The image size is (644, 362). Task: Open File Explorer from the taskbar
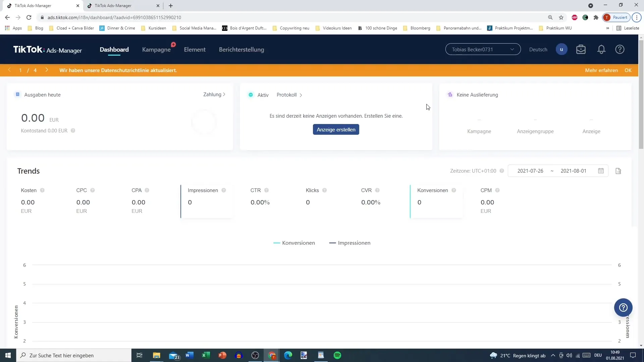point(157,355)
